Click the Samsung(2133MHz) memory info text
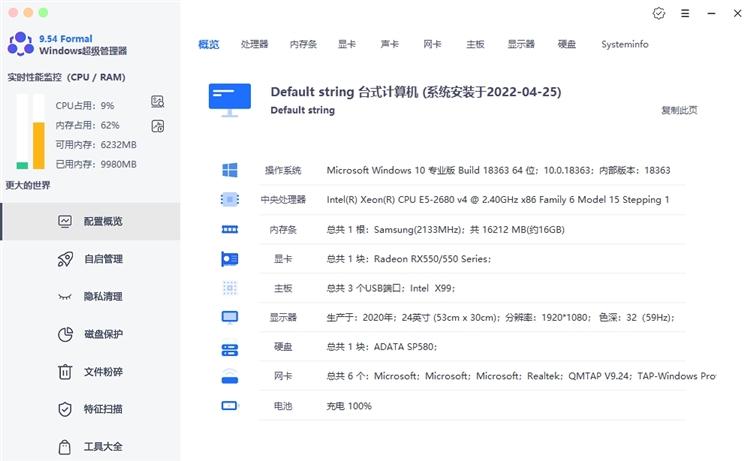Image resolution: width=750 pixels, height=461 pixels. [445, 230]
